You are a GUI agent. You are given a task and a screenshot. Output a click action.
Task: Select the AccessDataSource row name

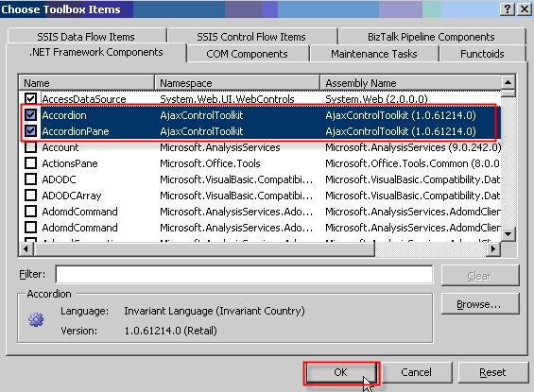pyautogui.click(x=84, y=99)
